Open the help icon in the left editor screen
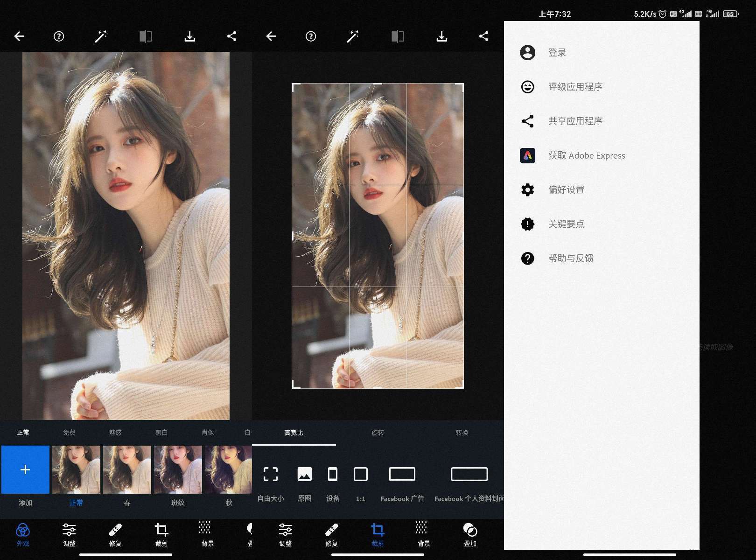Screen dimensions: 756x560 [59, 36]
